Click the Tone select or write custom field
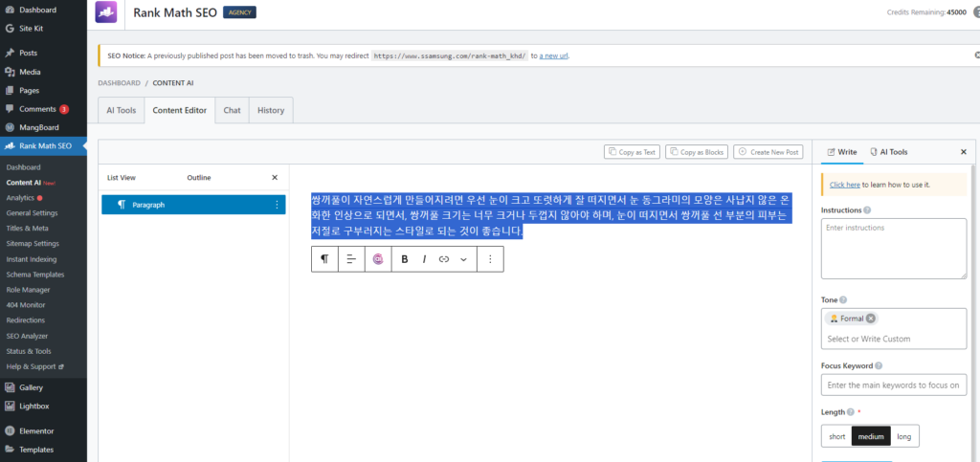 point(894,339)
